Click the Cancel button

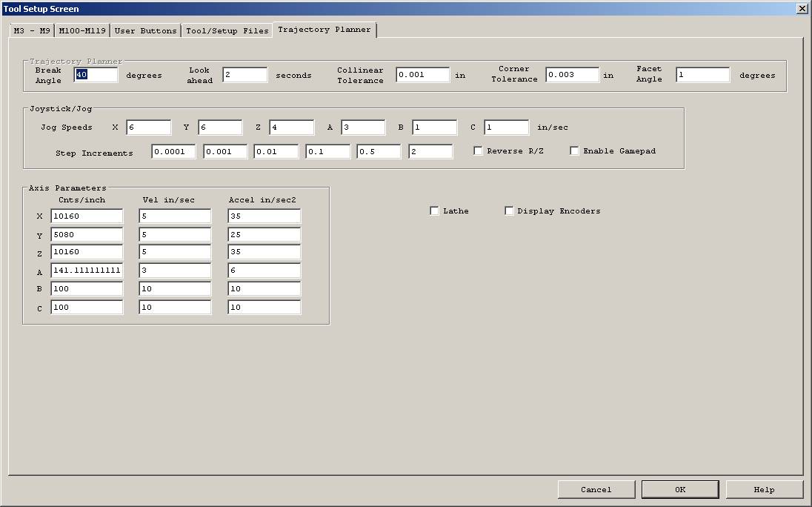click(596, 489)
